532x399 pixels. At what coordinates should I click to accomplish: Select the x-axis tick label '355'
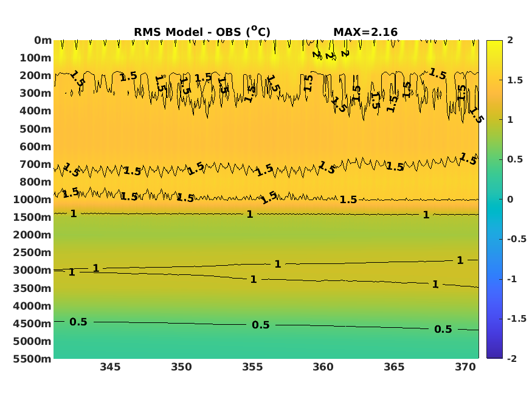point(252,367)
